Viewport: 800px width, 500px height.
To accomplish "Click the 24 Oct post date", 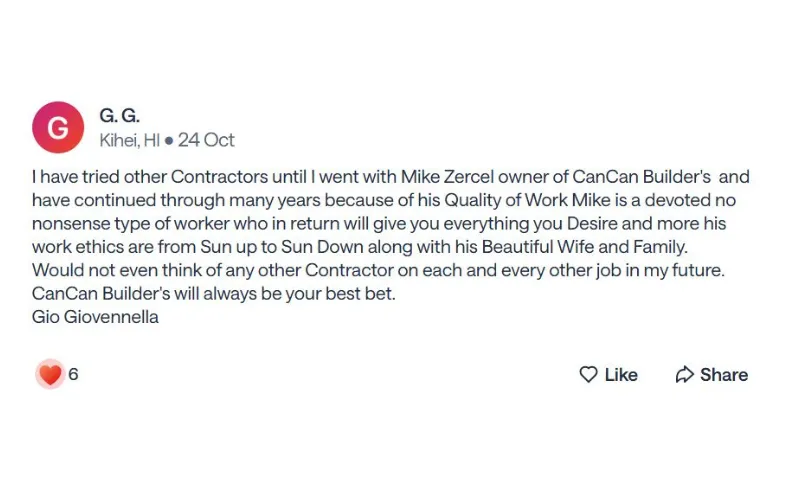I will (206, 140).
